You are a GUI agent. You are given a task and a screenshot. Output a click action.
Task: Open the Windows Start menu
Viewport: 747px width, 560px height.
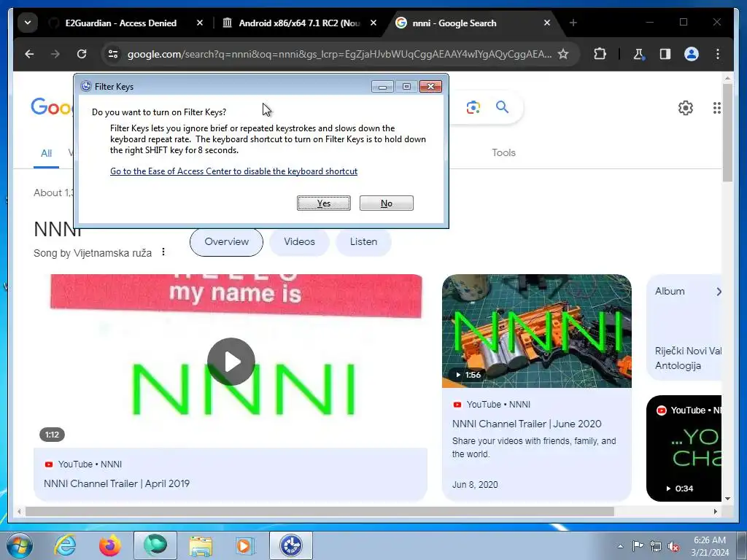(x=20, y=545)
